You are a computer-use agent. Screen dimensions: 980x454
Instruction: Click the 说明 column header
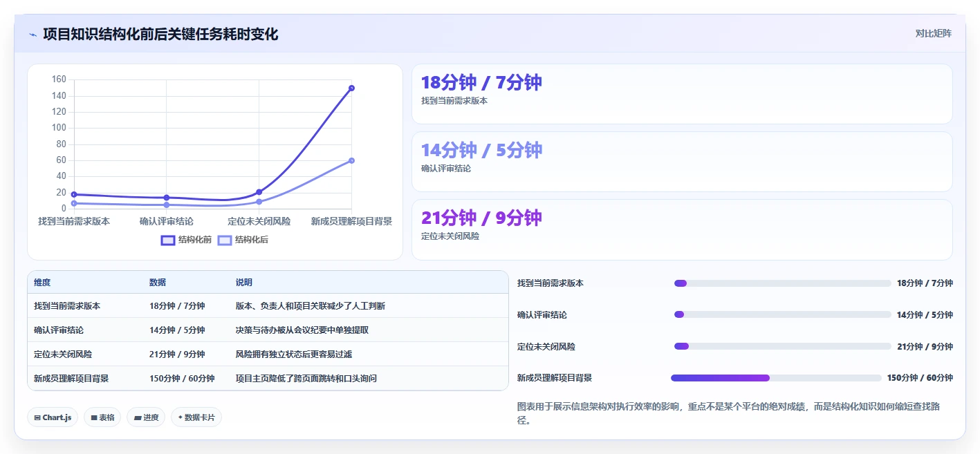tap(244, 283)
